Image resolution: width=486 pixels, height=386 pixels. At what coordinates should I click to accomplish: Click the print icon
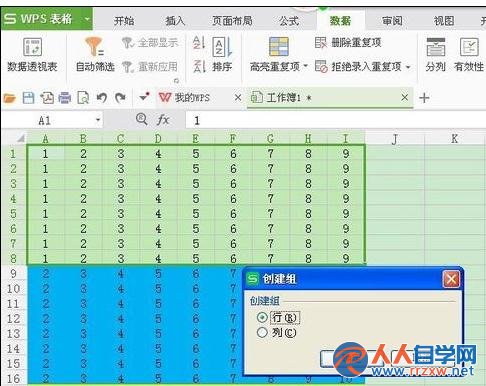pyautogui.click(x=65, y=98)
